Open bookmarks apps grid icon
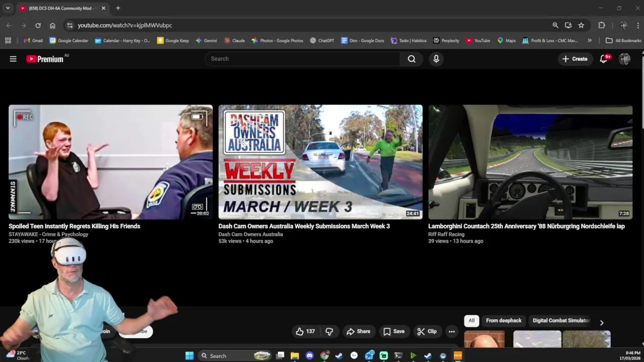Screen dimensions: 644x362 coord(8,41)
